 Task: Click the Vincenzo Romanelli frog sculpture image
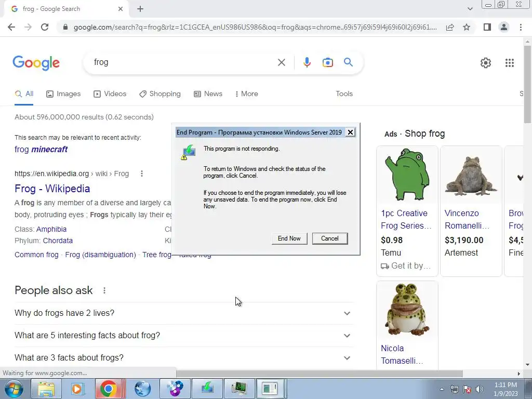click(471, 175)
